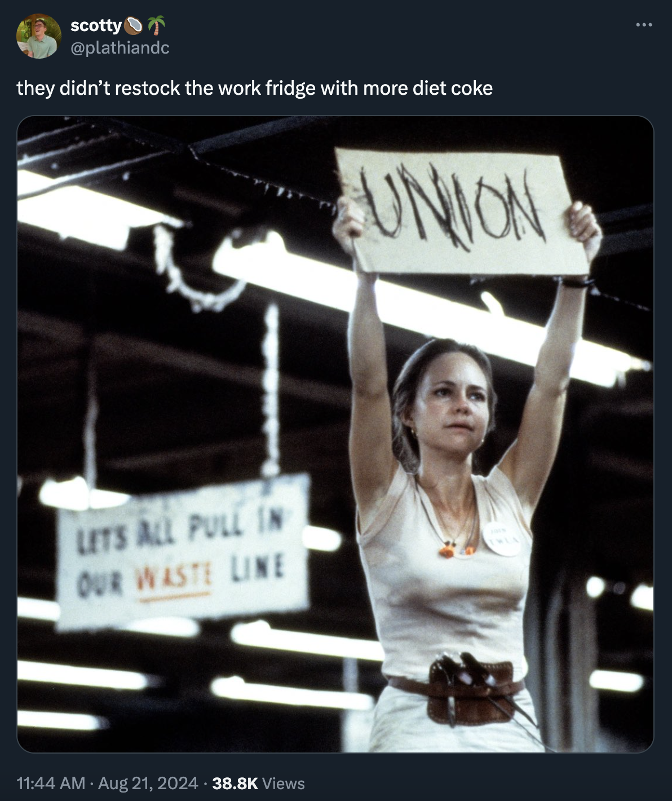Screen dimensions: 672x801
Task: Open the @plathiandc handle link
Action: pos(120,48)
